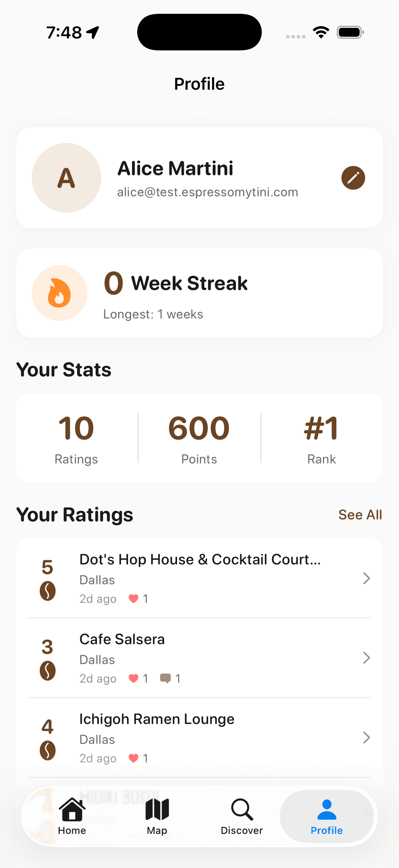399x868 pixels.
Task: Tap the flame streak icon
Action: (x=59, y=293)
